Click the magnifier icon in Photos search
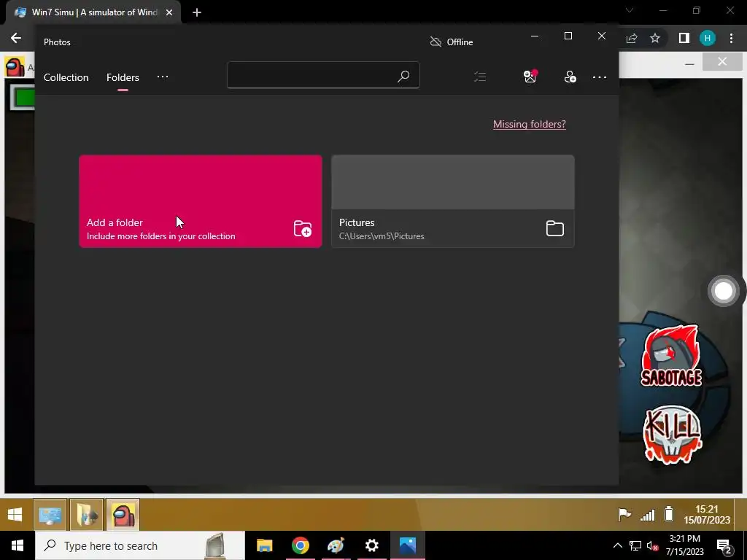The image size is (747, 560). (x=403, y=76)
